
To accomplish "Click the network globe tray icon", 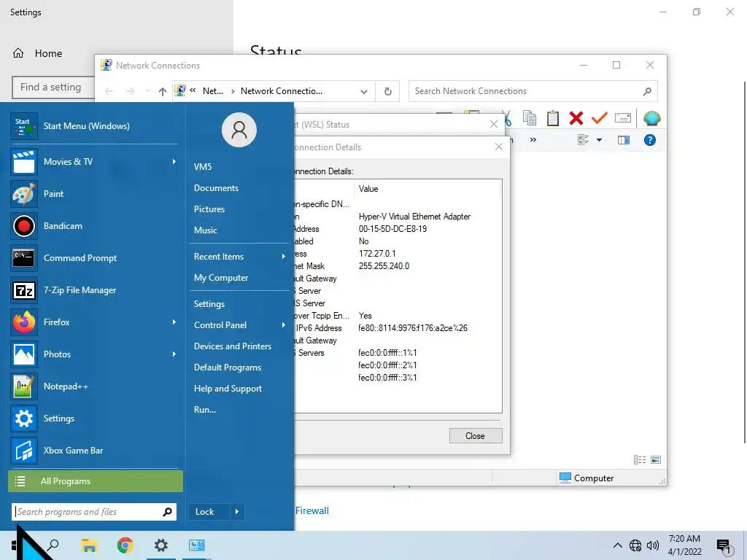I will tap(635, 545).
